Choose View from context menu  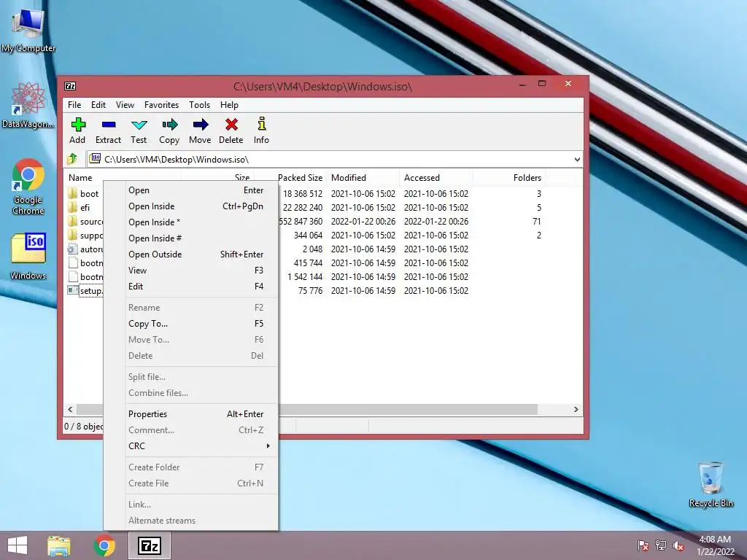pyautogui.click(x=202, y=271)
